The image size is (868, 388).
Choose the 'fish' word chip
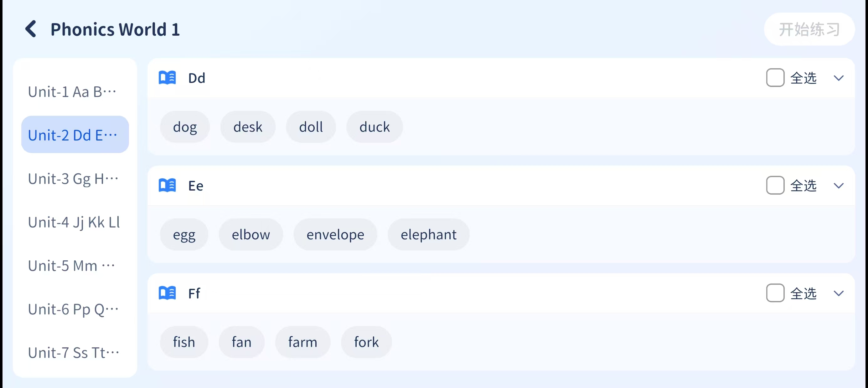coord(184,342)
